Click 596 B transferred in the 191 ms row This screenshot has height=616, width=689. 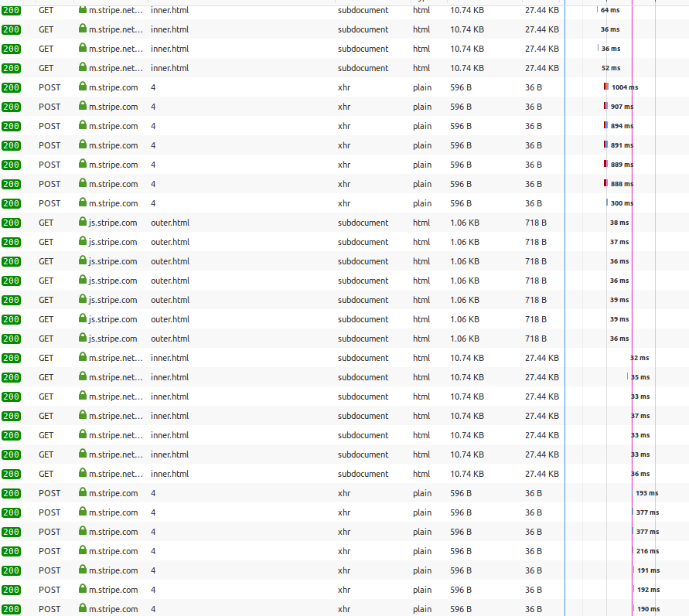(461, 570)
